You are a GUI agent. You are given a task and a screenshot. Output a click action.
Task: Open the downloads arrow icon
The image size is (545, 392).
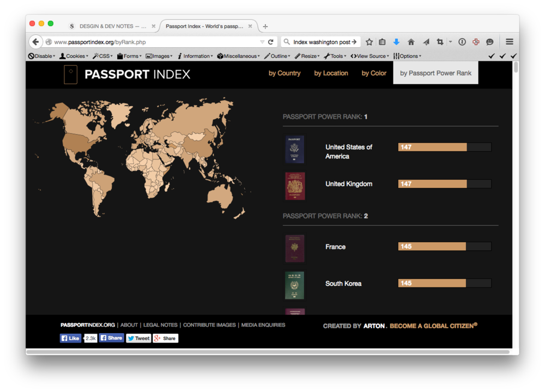[x=396, y=42]
